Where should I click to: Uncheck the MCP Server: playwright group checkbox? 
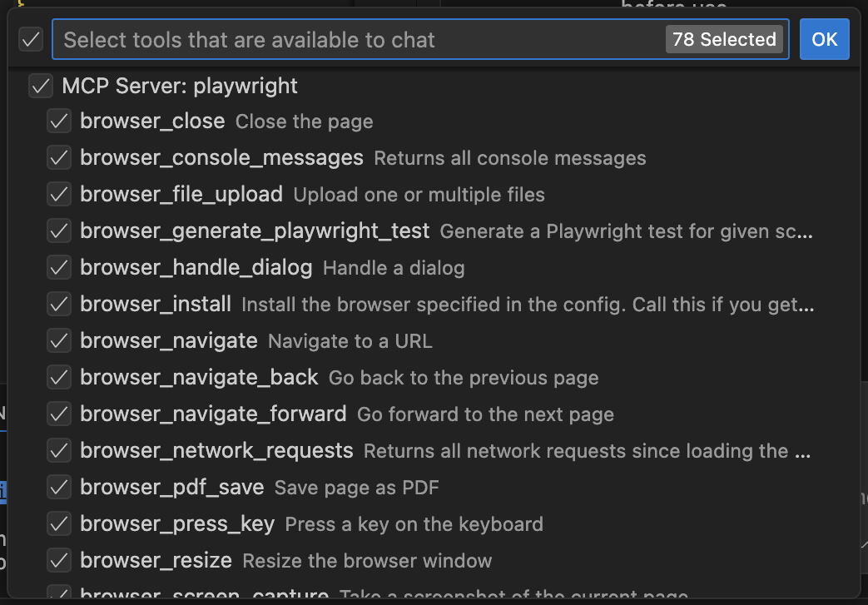click(41, 86)
